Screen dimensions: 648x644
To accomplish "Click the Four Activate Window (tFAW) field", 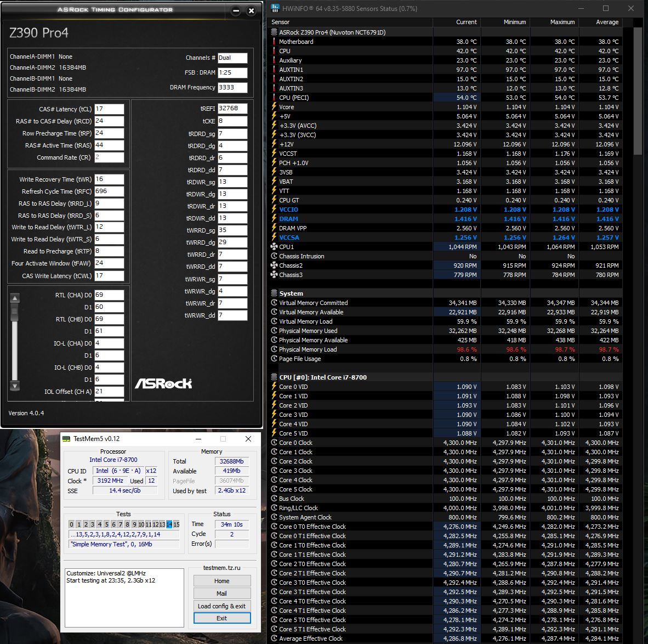I will click(x=109, y=263).
